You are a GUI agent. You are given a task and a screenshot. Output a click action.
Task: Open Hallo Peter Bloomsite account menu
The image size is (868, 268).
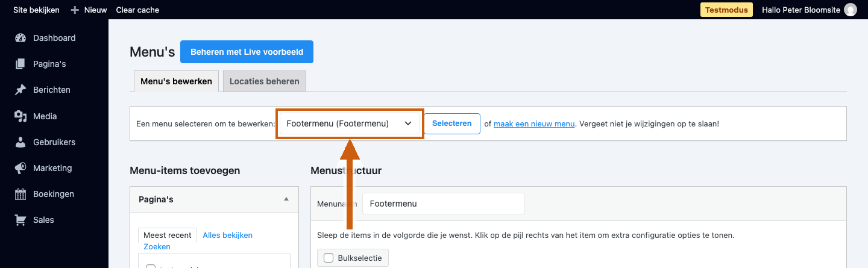pyautogui.click(x=809, y=10)
